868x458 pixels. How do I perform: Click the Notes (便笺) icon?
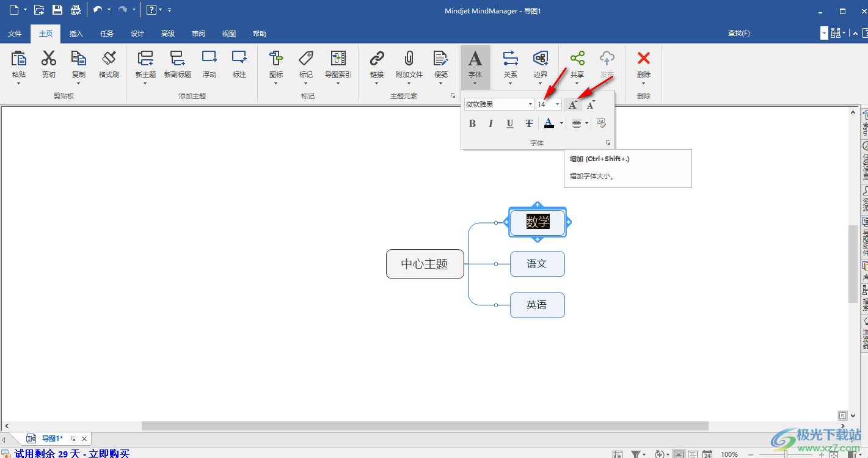click(441, 58)
